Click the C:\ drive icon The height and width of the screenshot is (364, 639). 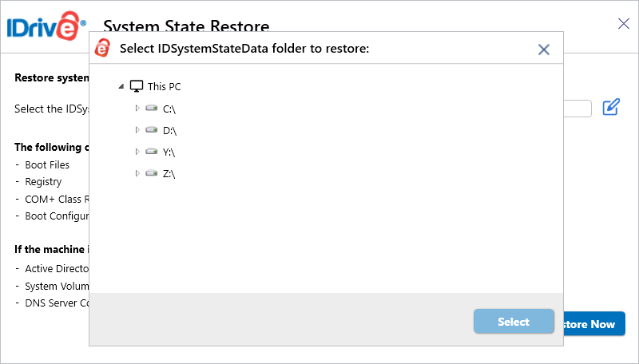152,109
